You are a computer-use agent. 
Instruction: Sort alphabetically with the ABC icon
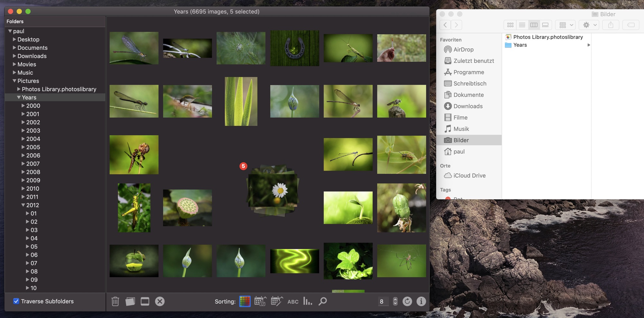(x=293, y=302)
